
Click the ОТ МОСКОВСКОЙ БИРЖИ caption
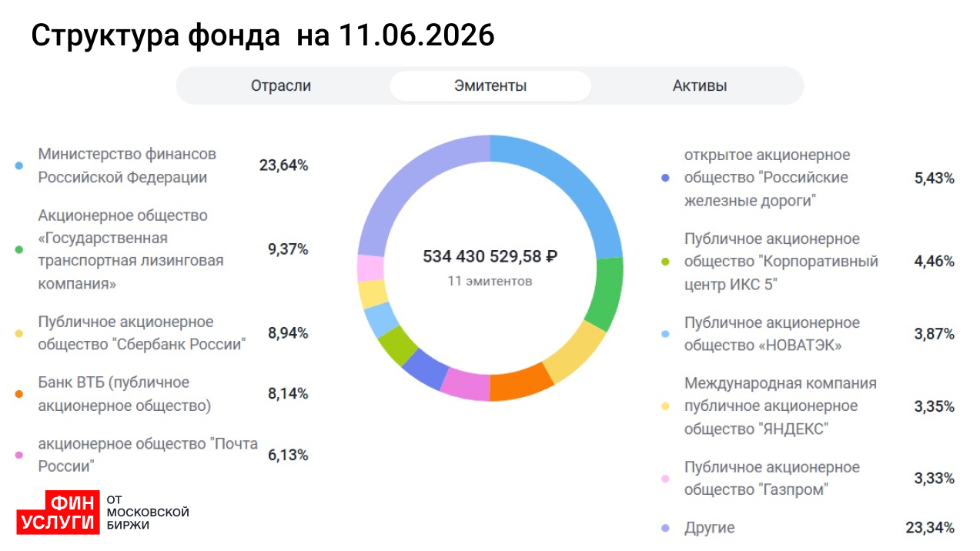point(148,512)
